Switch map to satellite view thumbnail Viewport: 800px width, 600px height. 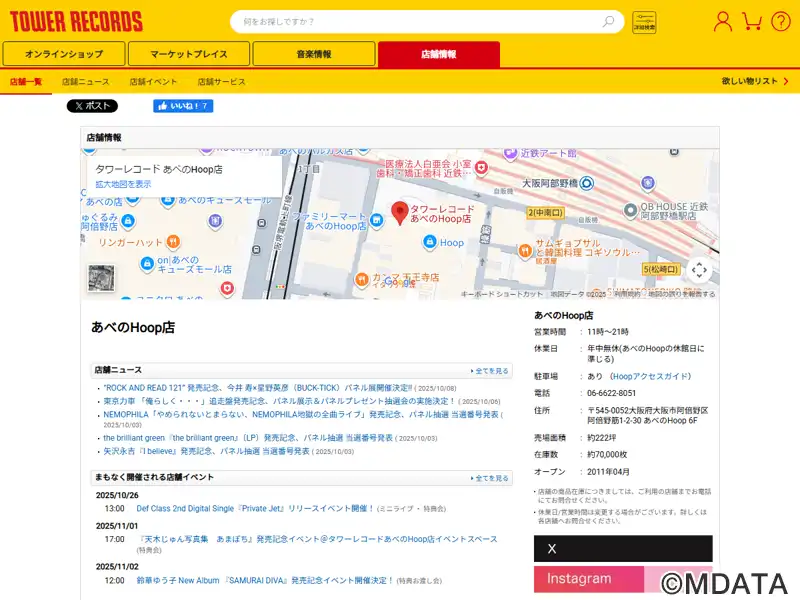101,278
